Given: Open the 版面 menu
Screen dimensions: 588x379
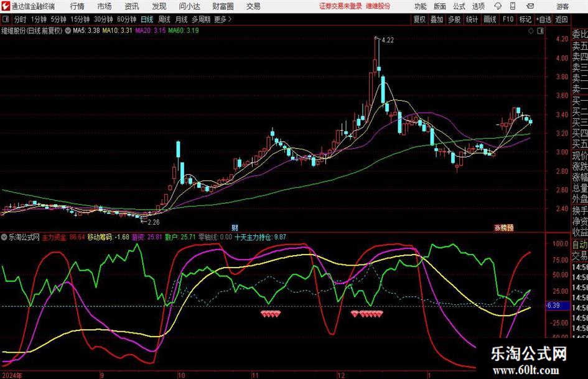Looking at the screenshot, I should (439, 6).
